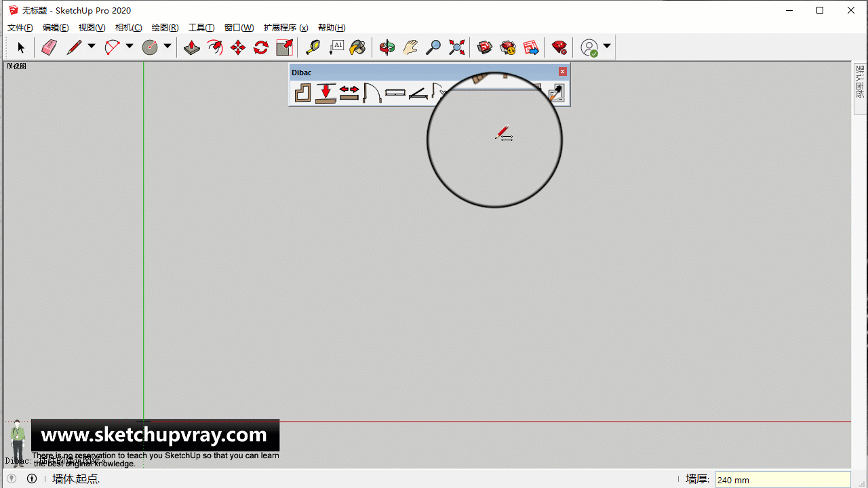The width and height of the screenshot is (868, 488).
Task: Close the Dibac floating toolbar
Action: coord(562,72)
